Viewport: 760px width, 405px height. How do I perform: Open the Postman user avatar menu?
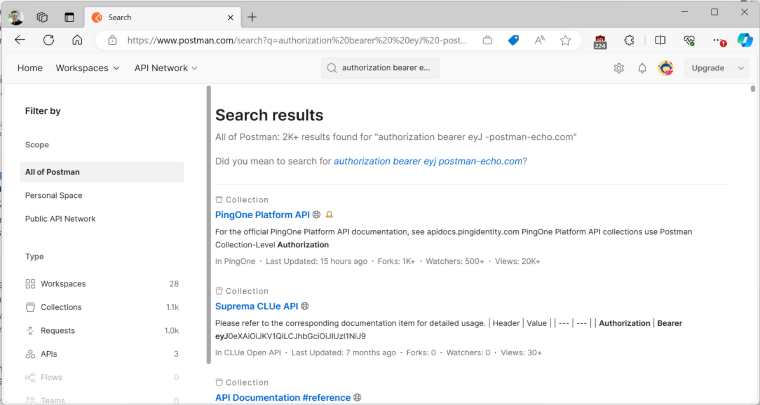[x=665, y=68]
